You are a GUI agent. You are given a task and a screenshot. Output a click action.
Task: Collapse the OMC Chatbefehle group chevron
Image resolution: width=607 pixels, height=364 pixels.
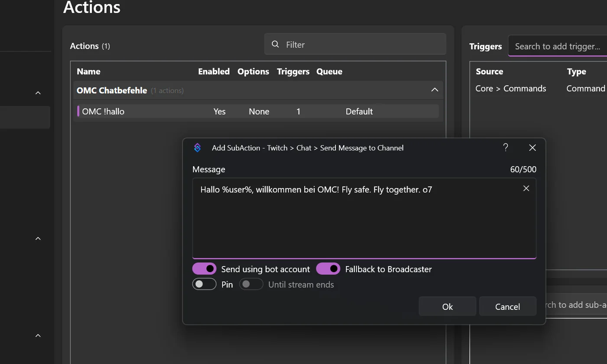(x=434, y=90)
